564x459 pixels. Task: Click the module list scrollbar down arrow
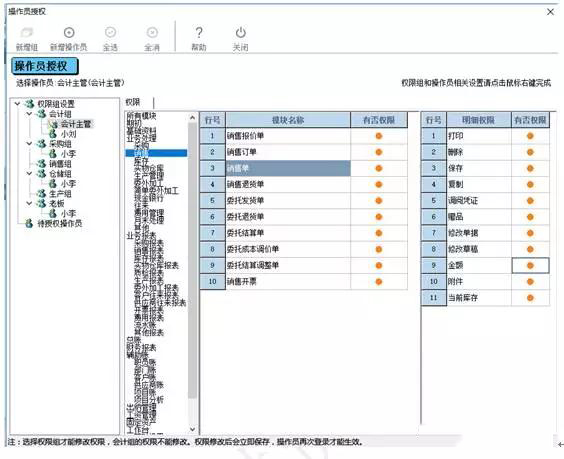(x=192, y=429)
